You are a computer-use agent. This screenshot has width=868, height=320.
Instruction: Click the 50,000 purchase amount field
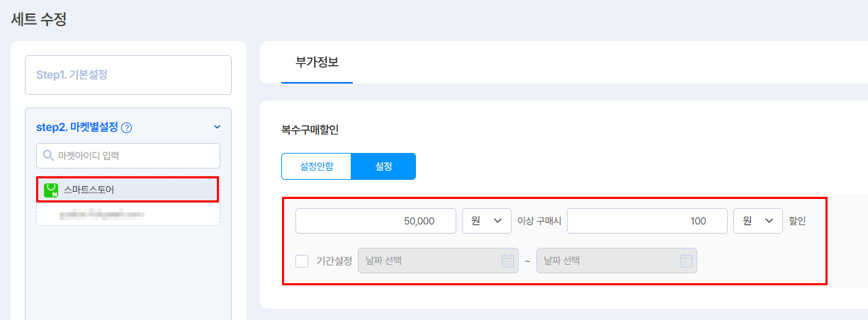376,221
